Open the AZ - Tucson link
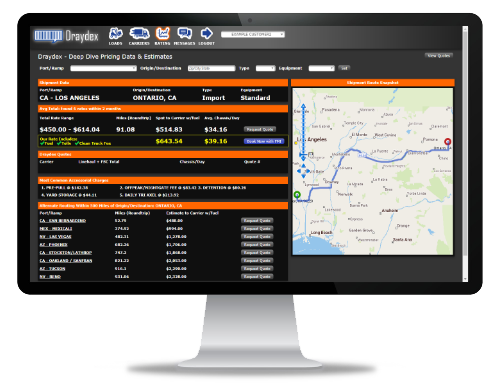This screenshot has width=500, height=391. (x=52, y=269)
